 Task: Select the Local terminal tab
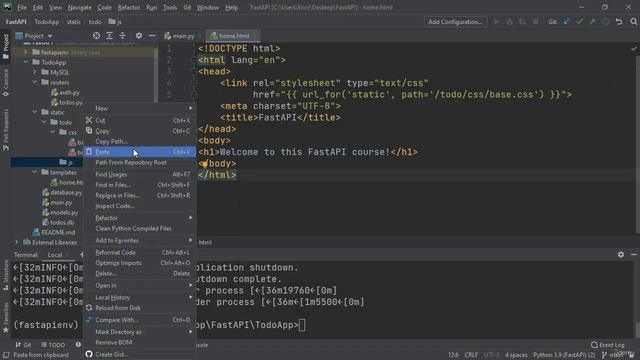tap(55, 255)
